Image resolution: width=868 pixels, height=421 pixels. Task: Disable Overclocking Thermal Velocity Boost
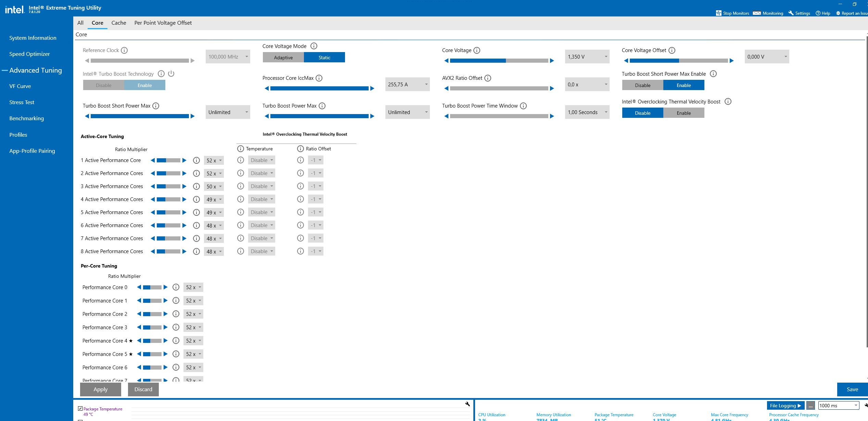pos(643,113)
